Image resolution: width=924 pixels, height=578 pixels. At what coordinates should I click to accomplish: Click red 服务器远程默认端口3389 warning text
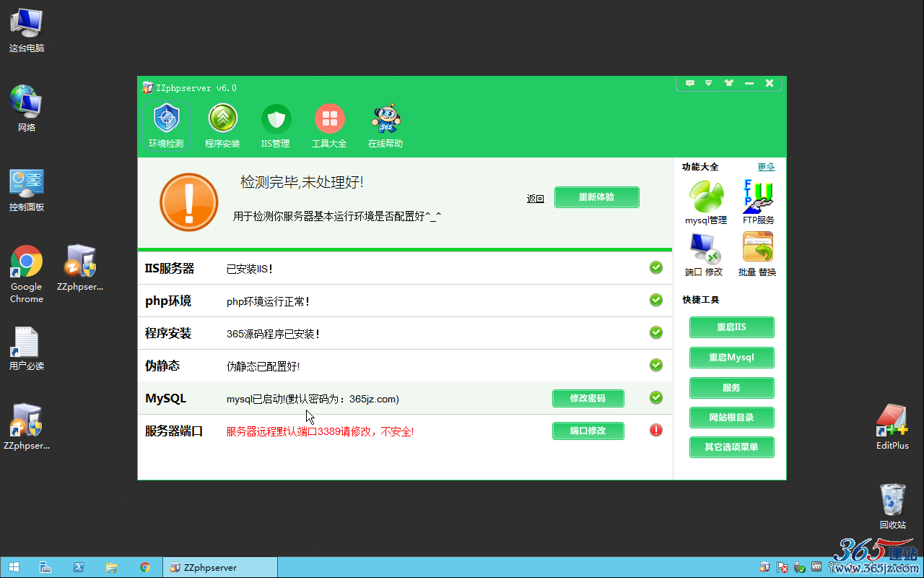click(x=320, y=431)
